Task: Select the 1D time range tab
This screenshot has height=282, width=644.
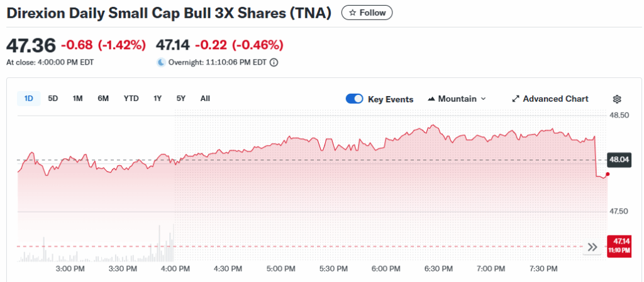Action: (28, 98)
